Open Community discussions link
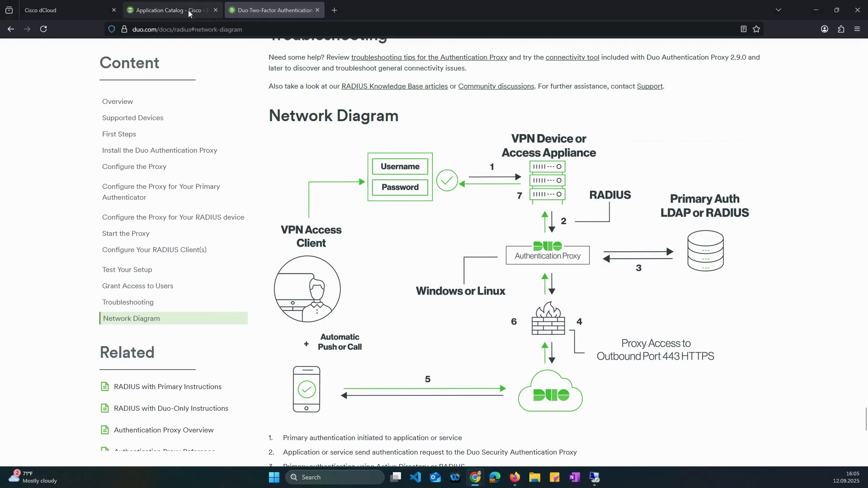 tap(496, 86)
